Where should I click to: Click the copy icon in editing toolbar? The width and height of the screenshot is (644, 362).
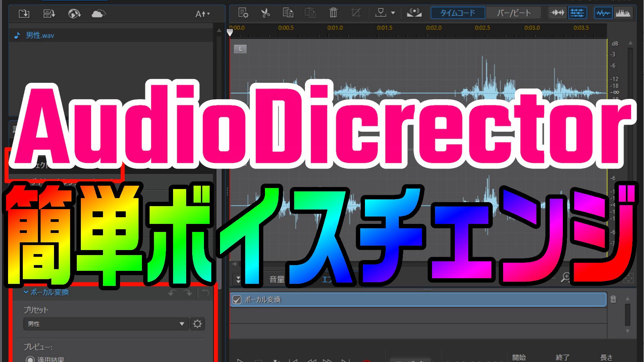pyautogui.click(x=288, y=13)
